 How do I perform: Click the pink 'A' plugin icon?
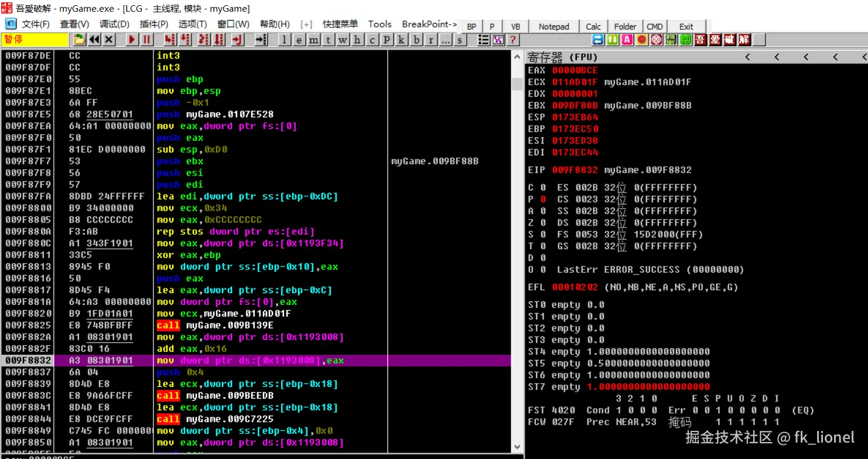(x=627, y=39)
